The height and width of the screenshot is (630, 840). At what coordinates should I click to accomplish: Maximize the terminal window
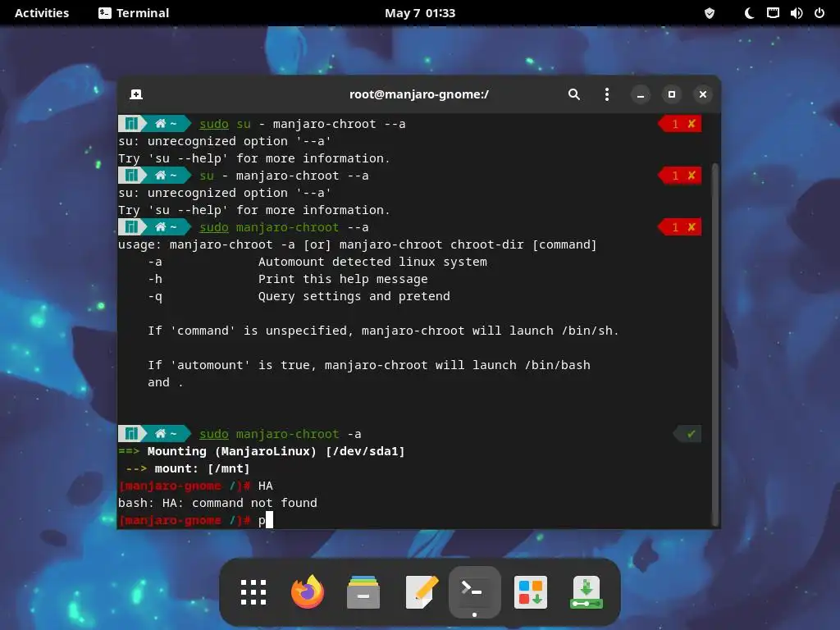coord(672,94)
